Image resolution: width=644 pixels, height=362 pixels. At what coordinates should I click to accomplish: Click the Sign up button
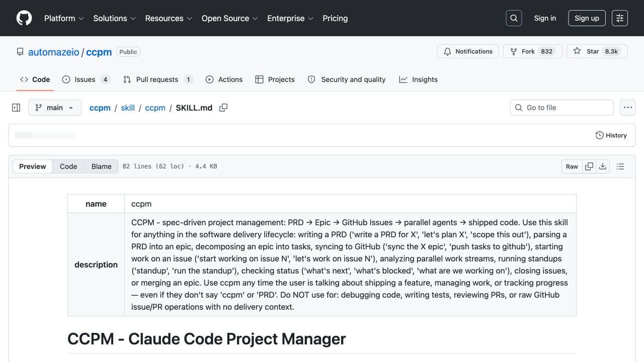587,18
